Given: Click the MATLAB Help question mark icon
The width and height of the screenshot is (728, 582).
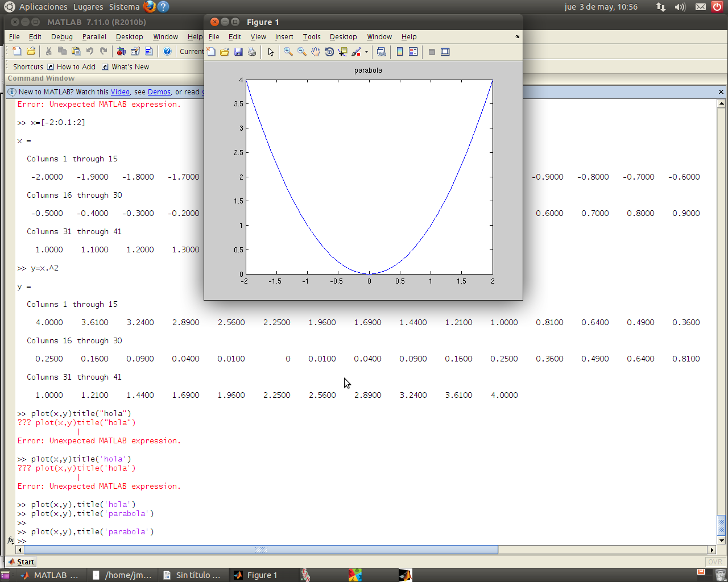Looking at the screenshot, I should point(167,51).
